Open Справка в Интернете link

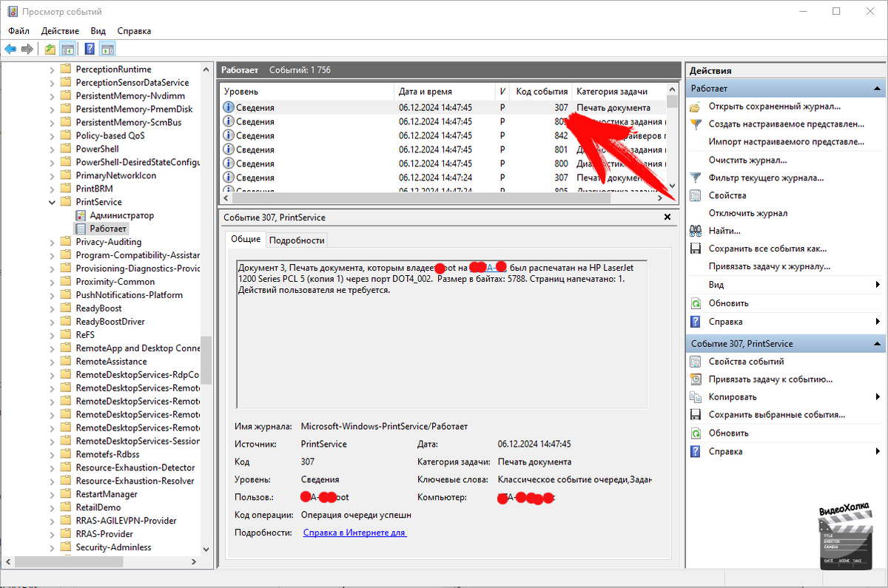354,533
